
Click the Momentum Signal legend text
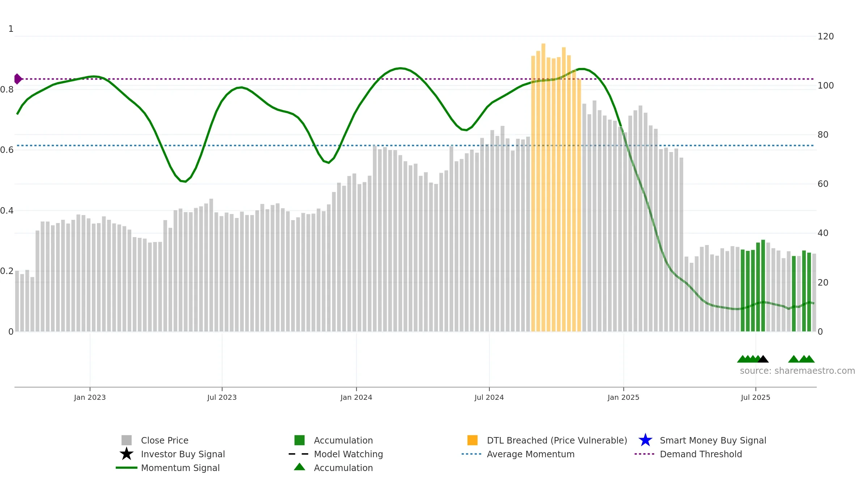click(x=180, y=468)
